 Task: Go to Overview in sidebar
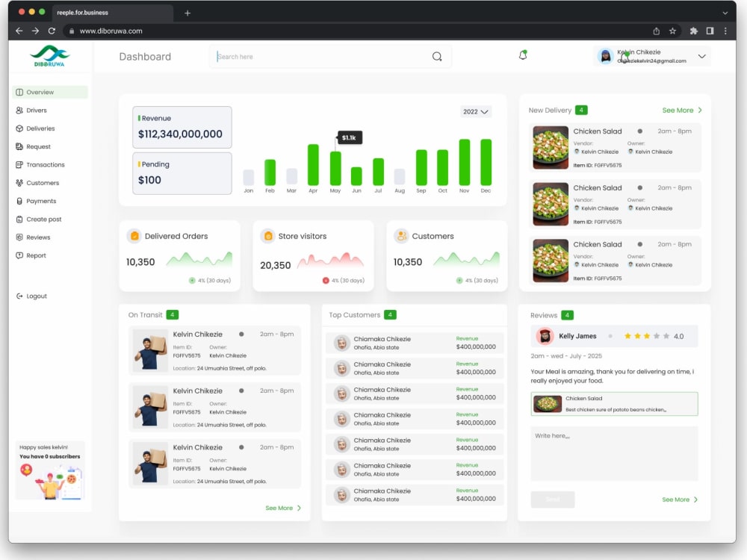click(x=50, y=93)
